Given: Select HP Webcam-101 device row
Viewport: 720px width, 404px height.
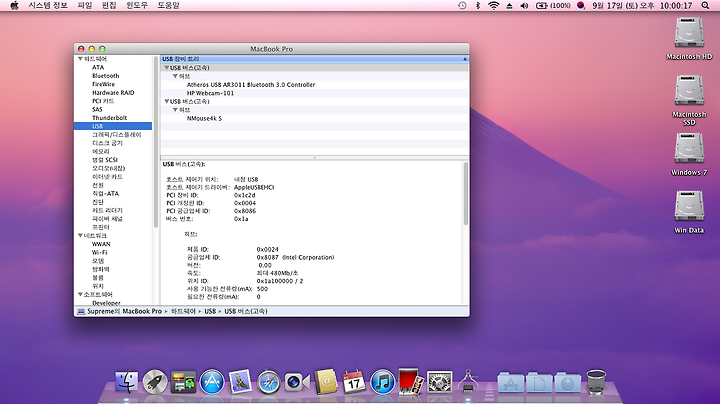Looking at the screenshot, I should coord(210,93).
